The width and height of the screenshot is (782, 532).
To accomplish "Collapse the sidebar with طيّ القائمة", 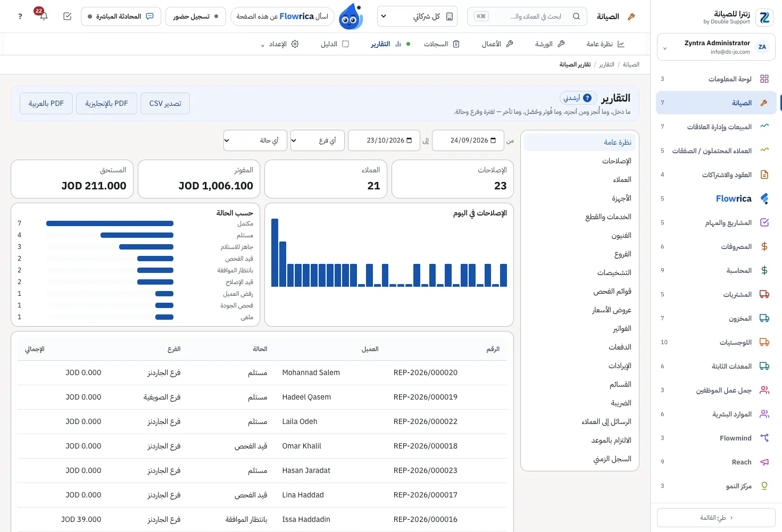I will pyautogui.click(x=716, y=518).
